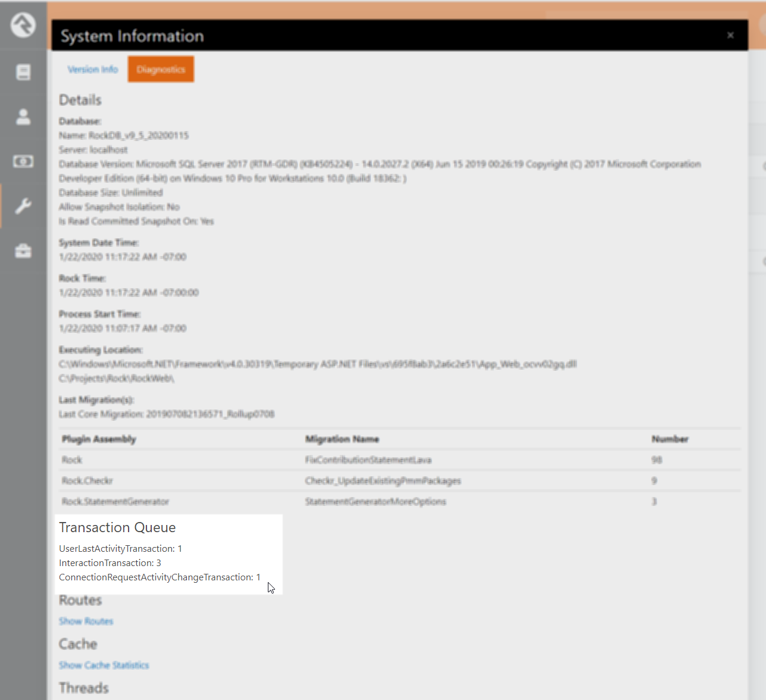
Task: Click Checkr_UpdateExistingPmmPackages migration name
Action: (383, 480)
